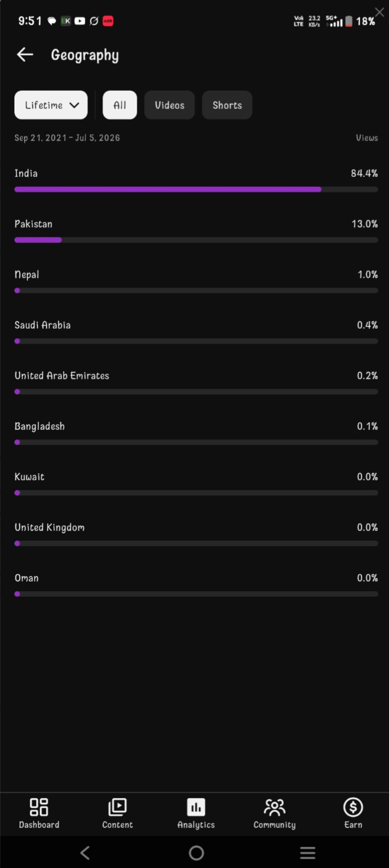Filter geography by Shorts chip

(x=227, y=105)
